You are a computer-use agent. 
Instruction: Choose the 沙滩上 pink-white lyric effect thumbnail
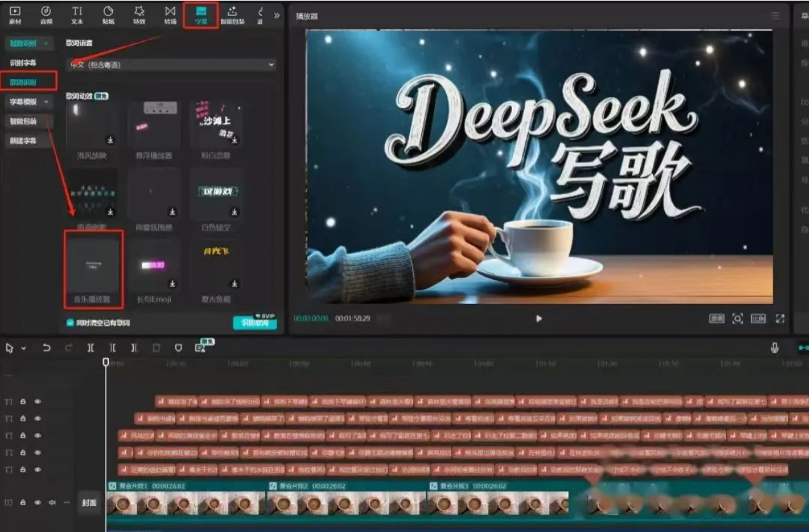(x=216, y=124)
